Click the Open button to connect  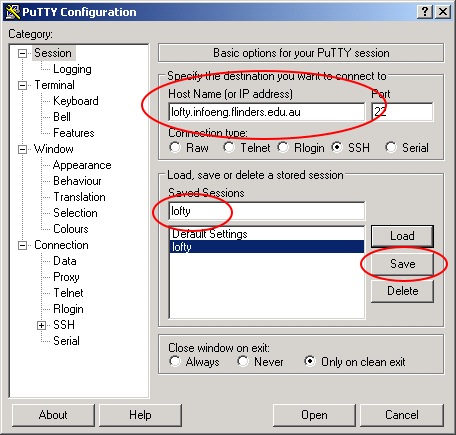(314, 415)
